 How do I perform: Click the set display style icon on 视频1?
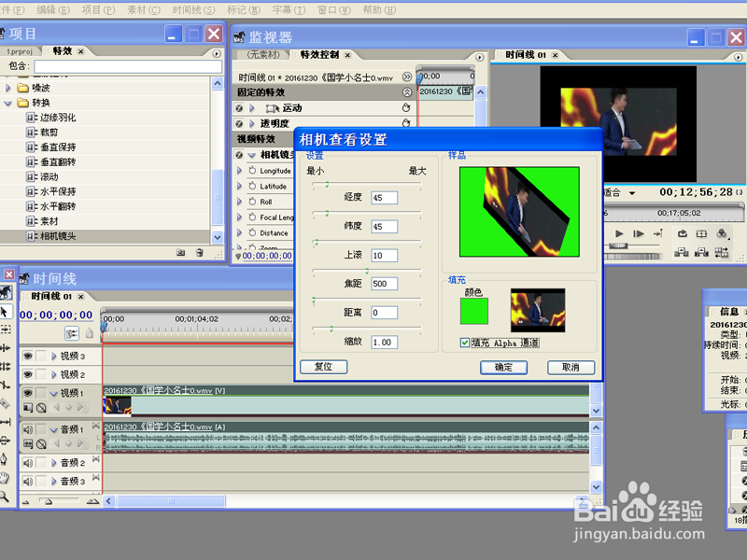pos(28,408)
